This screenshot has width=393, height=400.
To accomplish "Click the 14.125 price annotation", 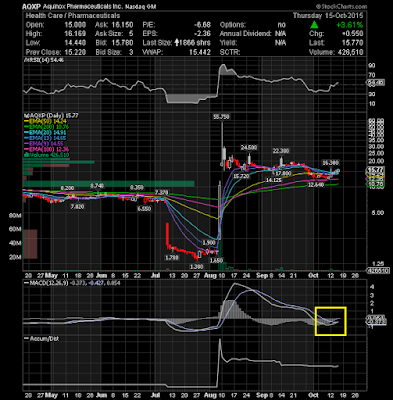I will tap(274, 180).
